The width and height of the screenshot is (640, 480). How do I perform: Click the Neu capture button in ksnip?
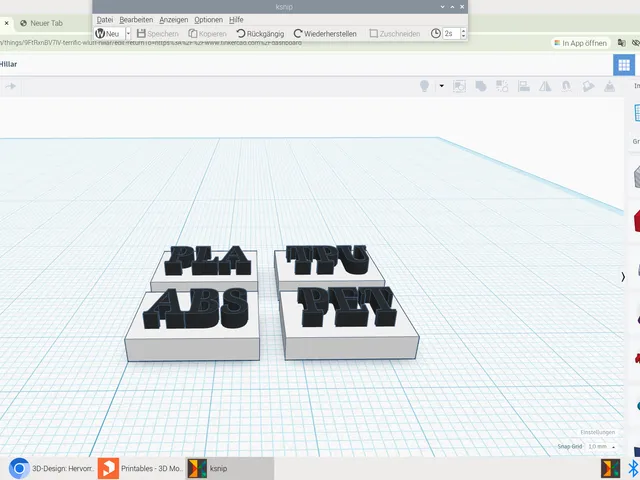tap(108, 33)
